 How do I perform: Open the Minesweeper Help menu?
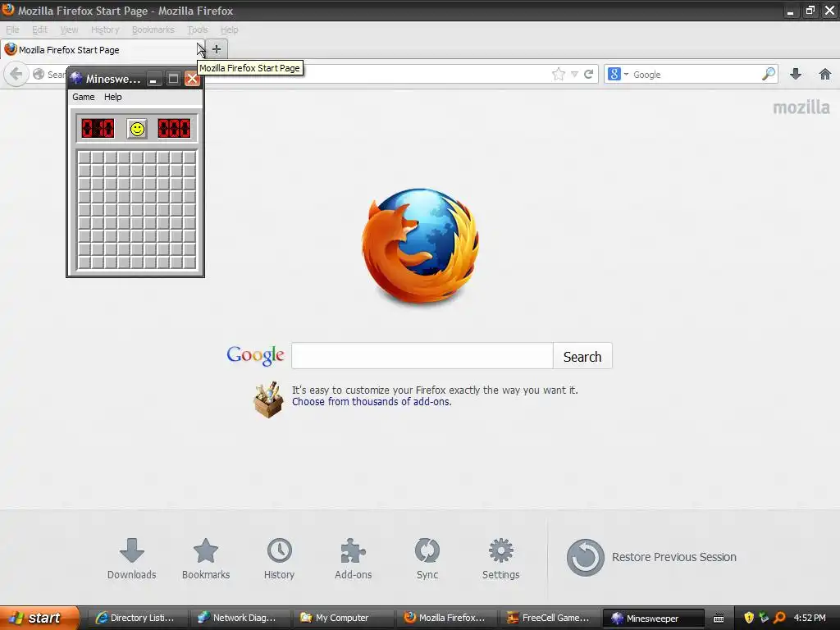point(113,97)
